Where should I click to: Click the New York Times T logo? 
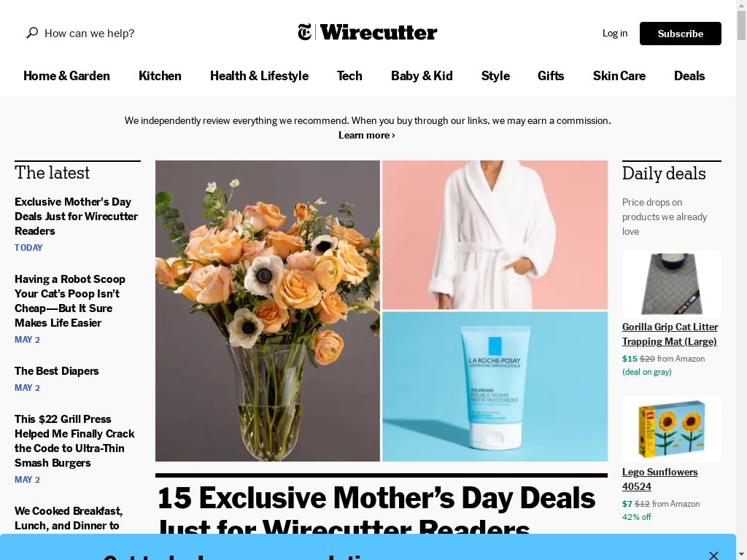click(x=305, y=32)
